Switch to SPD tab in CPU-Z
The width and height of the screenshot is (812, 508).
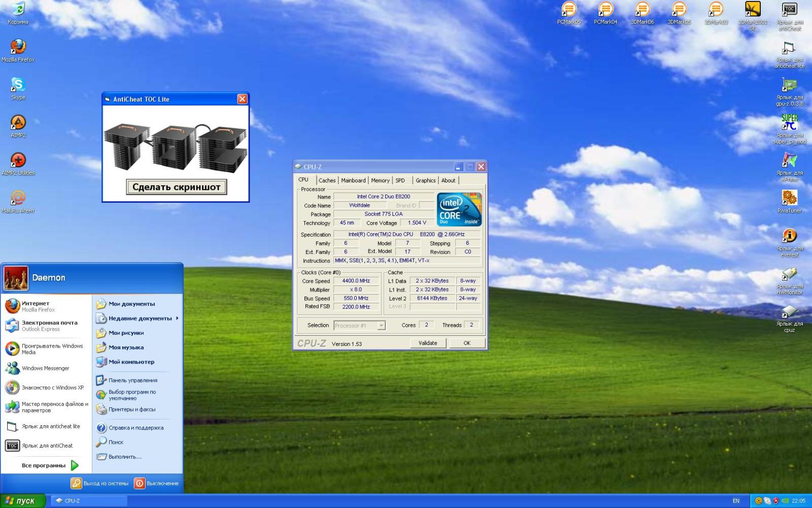[400, 180]
